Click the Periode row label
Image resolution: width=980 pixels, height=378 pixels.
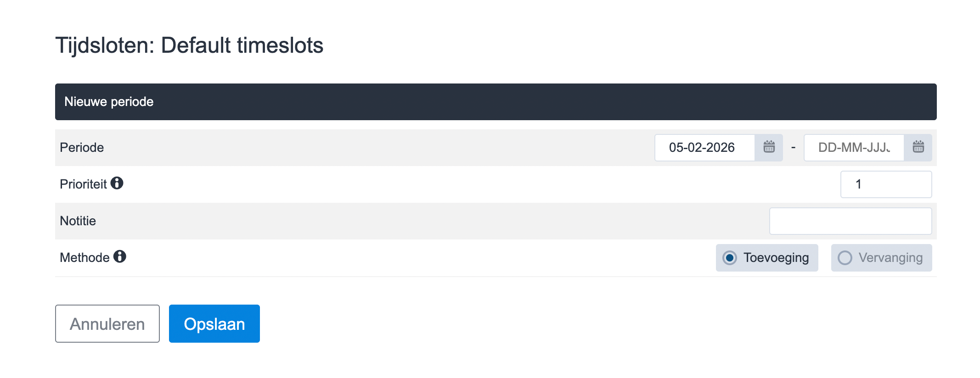coord(82,148)
